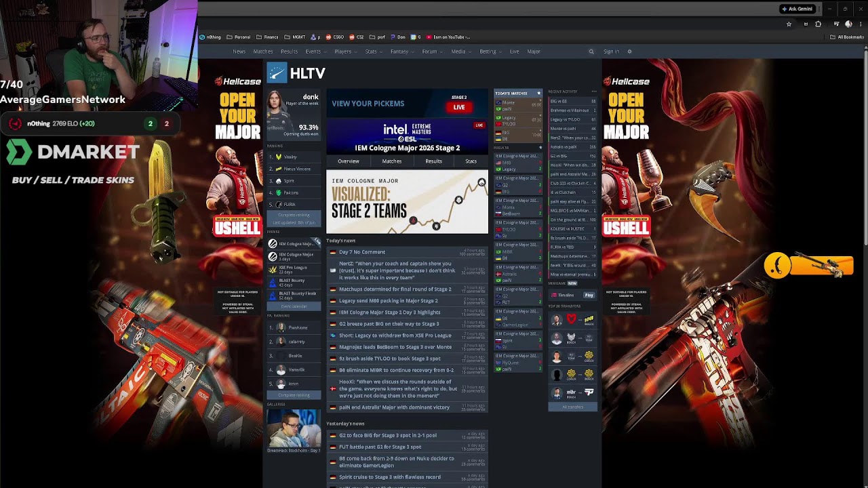
Task: Switch to the event Overview tab
Action: click(349, 161)
